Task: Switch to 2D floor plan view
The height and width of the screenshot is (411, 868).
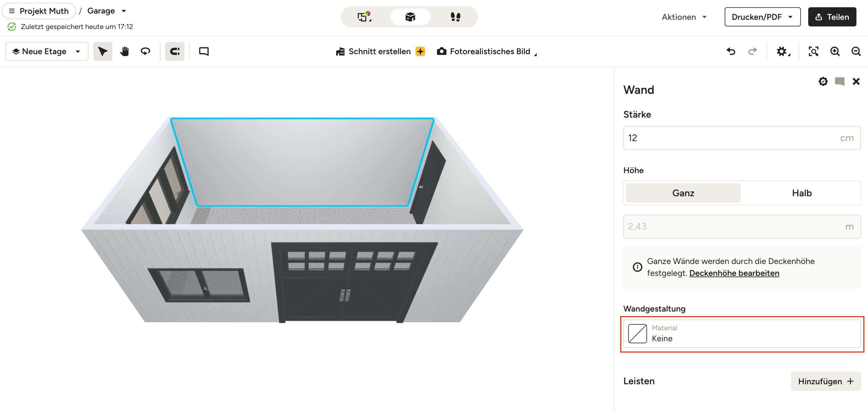Action: [365, 17]
